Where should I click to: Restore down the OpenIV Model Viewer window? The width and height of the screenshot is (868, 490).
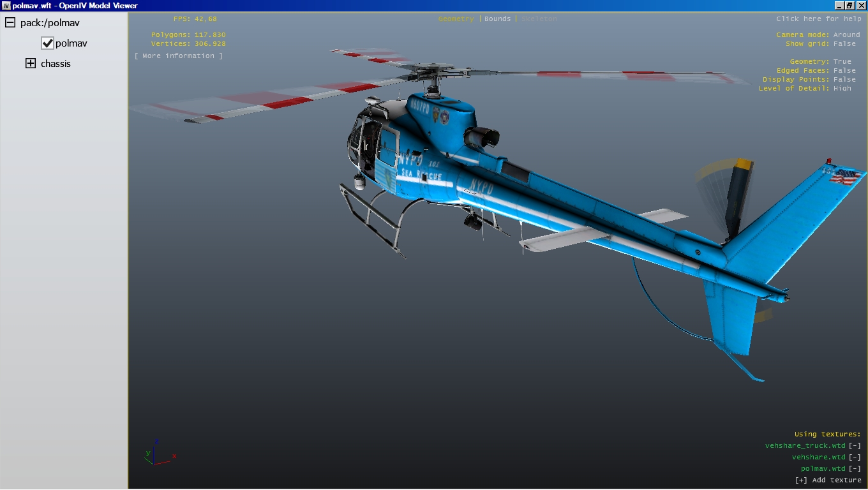click(x=849, y=5)
